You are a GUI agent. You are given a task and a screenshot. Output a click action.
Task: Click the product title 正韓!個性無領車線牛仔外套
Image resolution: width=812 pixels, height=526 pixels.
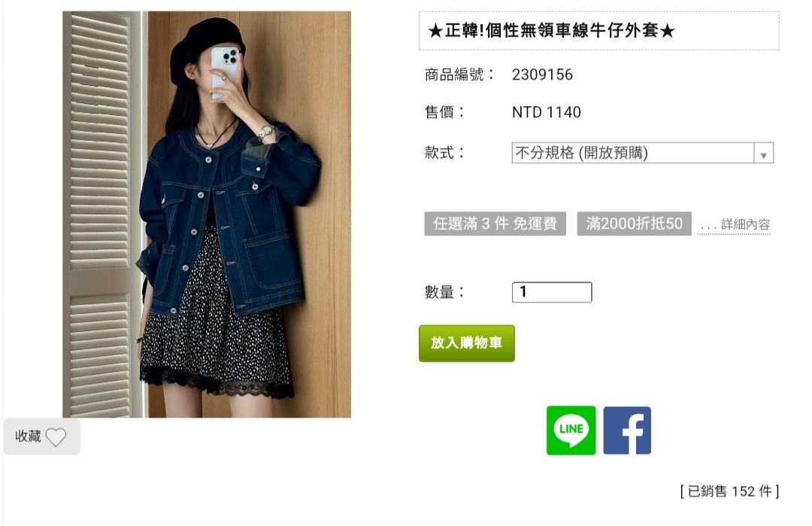click(x=552, y=31)
